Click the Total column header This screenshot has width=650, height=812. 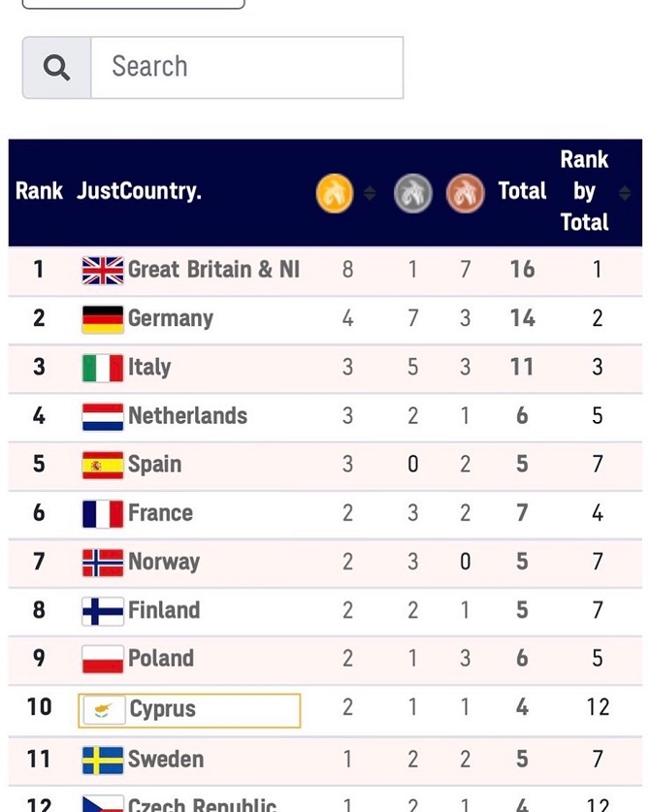[x=522, y=191]
